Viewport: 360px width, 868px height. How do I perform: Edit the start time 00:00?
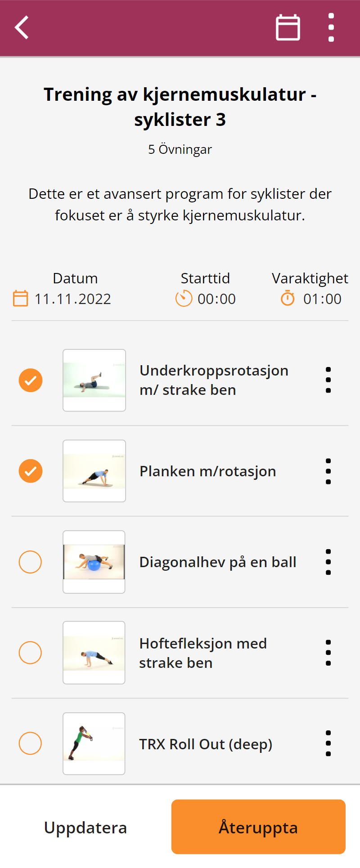click(x=217, y=299)
